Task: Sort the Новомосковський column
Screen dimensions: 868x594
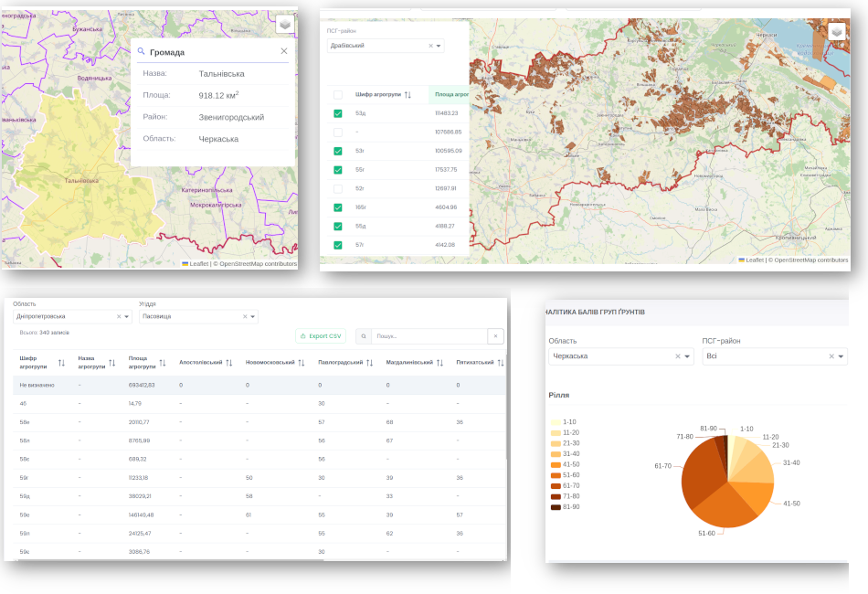Action: (x=301, y=363)
